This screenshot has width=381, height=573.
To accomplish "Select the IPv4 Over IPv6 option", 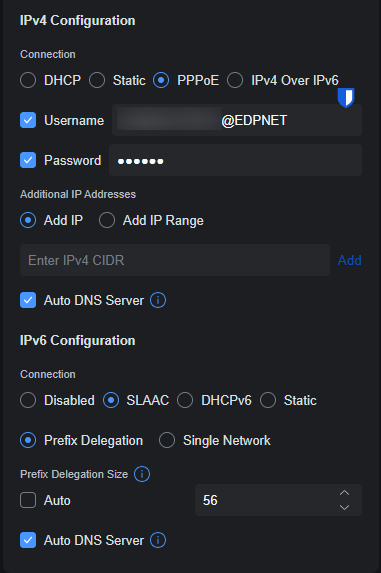I will (235, 80).
